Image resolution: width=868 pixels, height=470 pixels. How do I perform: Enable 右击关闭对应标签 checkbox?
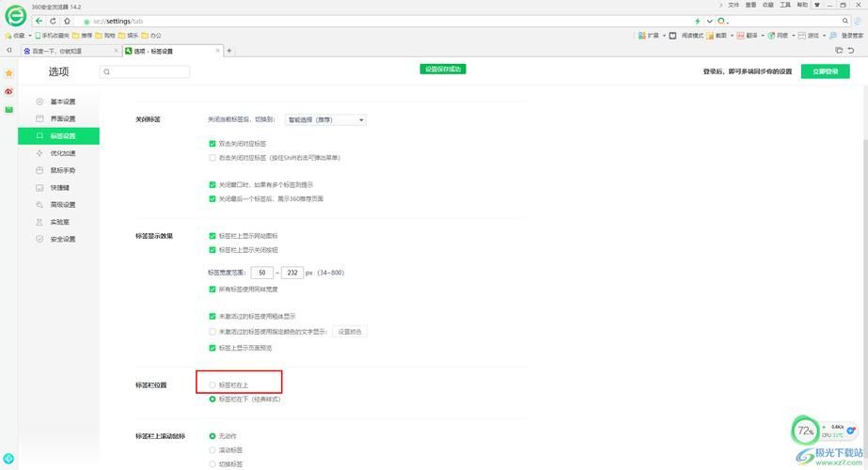[213, 158]
